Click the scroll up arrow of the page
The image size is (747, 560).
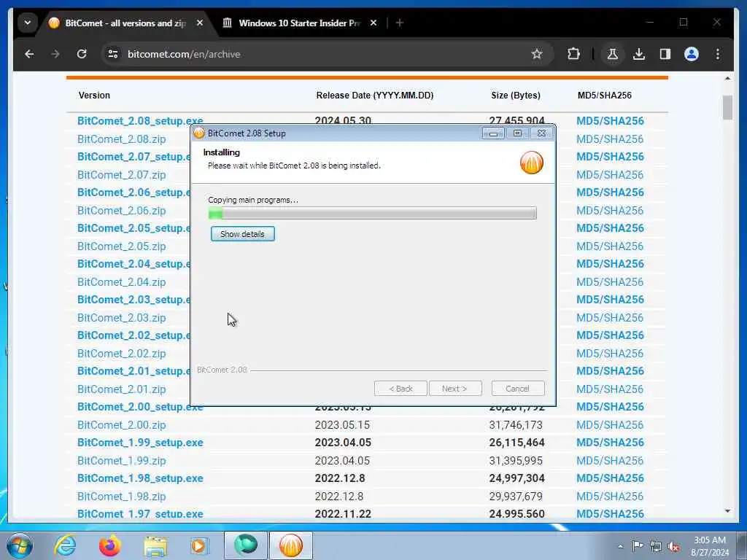pos(727,78)
